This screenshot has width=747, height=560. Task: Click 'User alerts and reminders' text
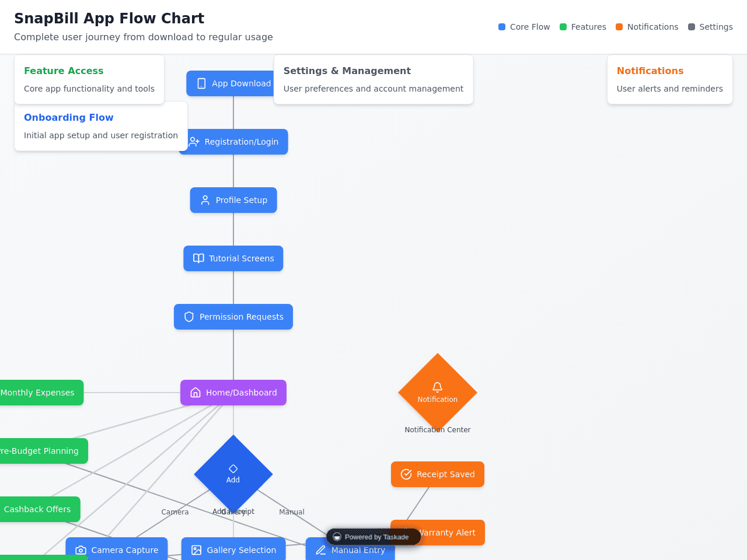[670, 89]
